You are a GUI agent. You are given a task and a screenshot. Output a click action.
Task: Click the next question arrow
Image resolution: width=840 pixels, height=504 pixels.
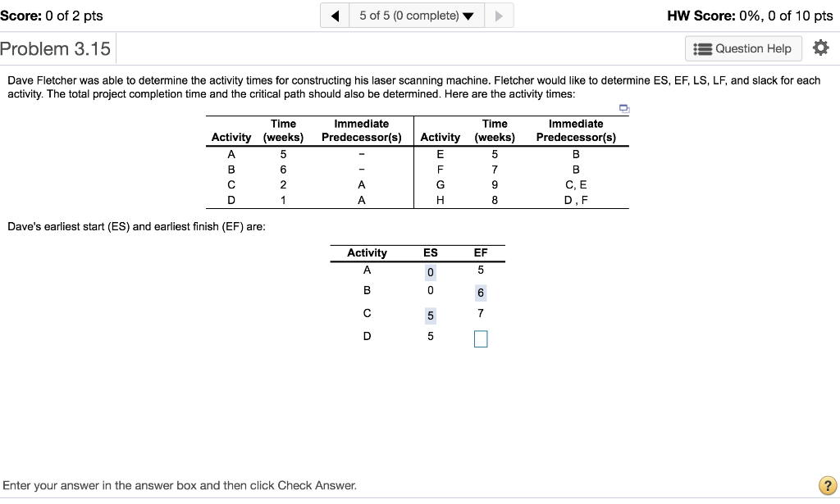coord(497,16)
